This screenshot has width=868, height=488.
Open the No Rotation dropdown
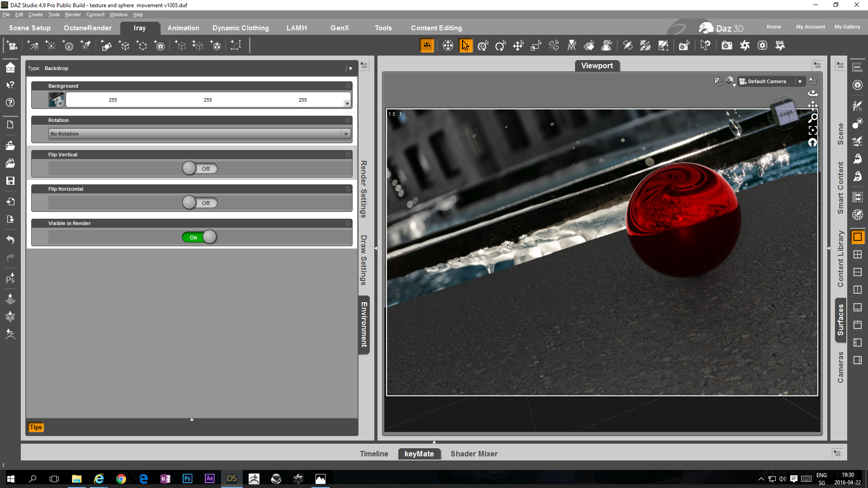click(199, 134)
